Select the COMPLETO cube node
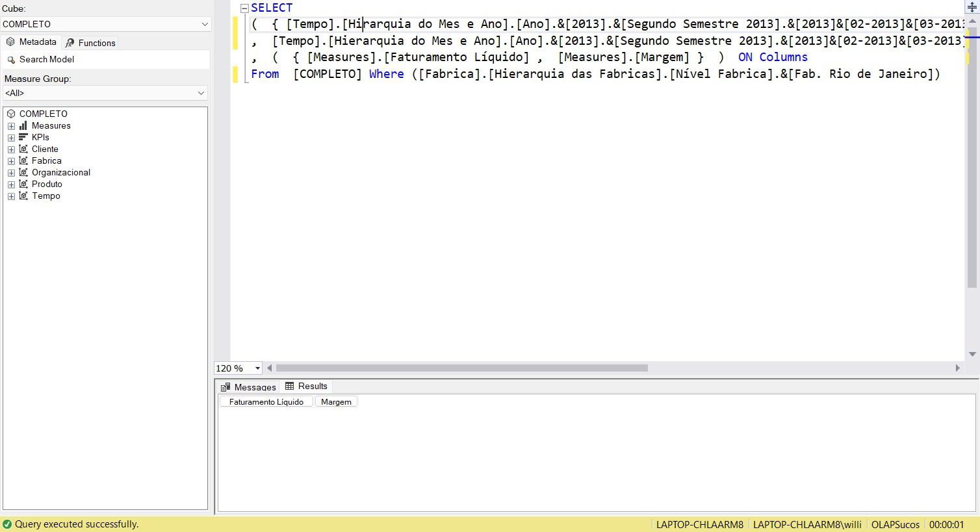 click(x=43, y=114)
